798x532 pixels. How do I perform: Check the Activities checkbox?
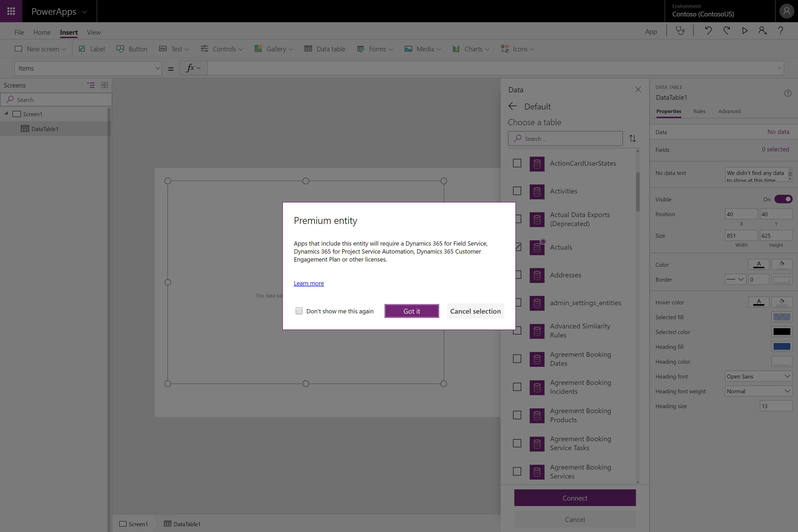(517, 191)
